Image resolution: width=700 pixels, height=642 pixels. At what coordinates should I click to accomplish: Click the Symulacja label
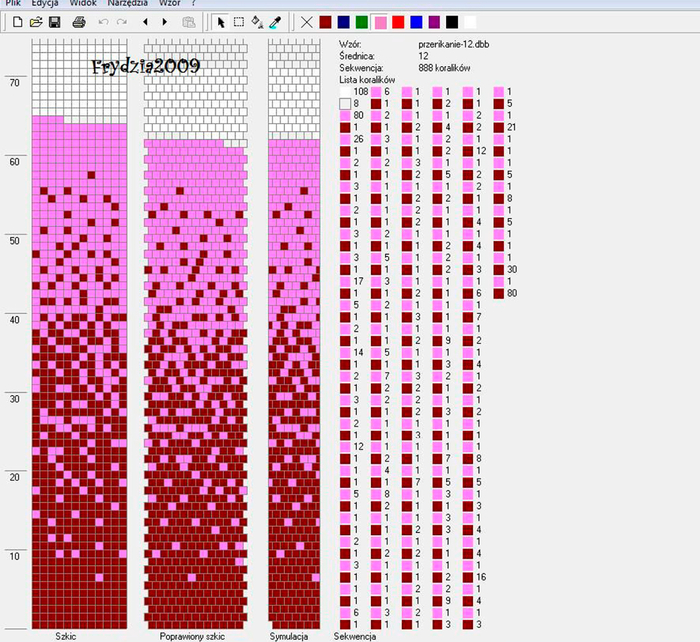tap(289, 636)
